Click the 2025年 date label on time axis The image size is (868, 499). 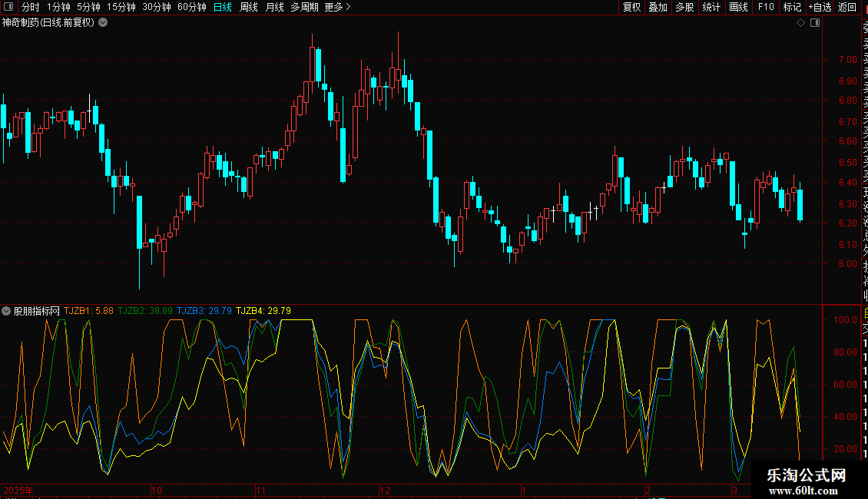[x=18, y=490]
